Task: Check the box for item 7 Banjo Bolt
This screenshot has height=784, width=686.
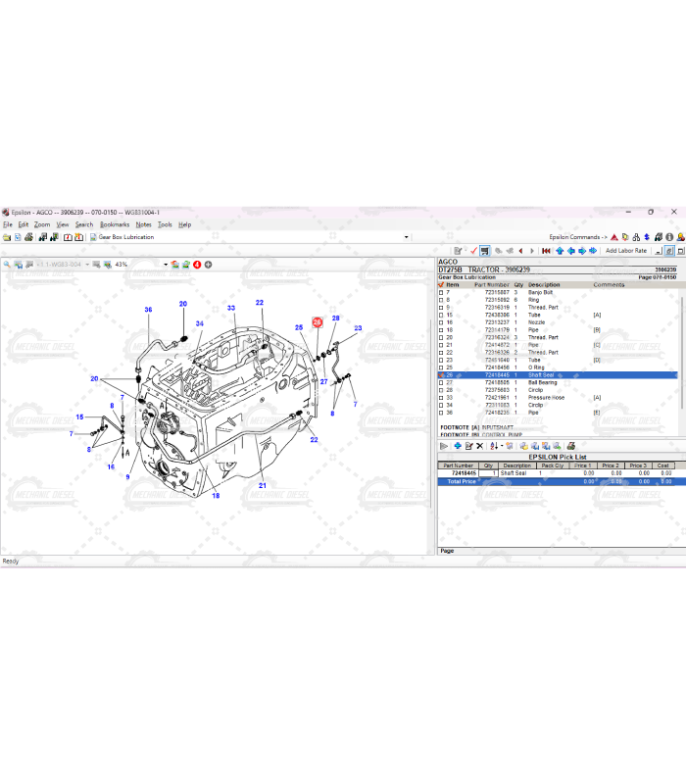Action: tap(441, 292)
